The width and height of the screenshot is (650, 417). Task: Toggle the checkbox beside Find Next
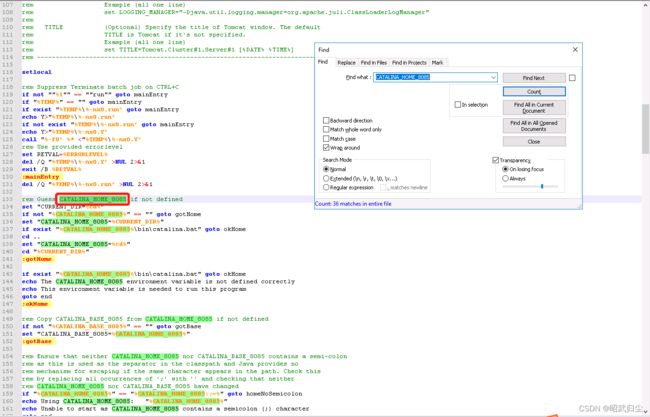[x=572, y=78]
